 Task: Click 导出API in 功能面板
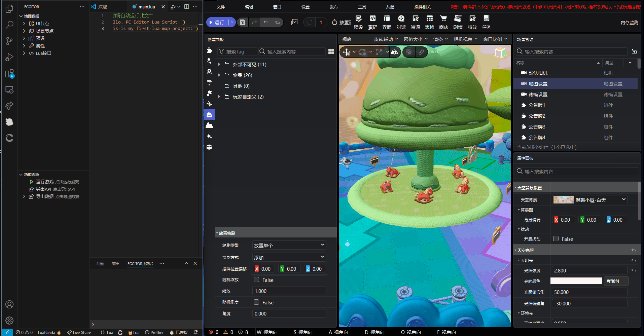[43, 189]
